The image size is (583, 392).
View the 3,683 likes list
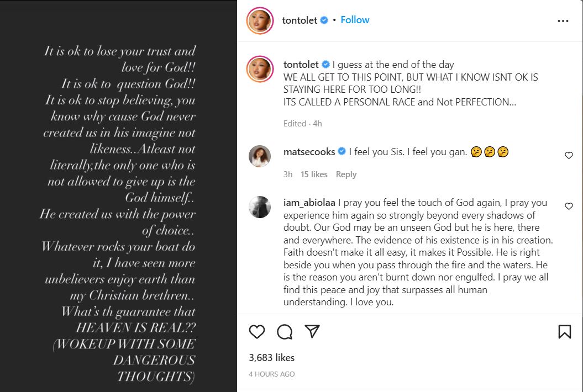pyautogui.click(x=271, y=358)
